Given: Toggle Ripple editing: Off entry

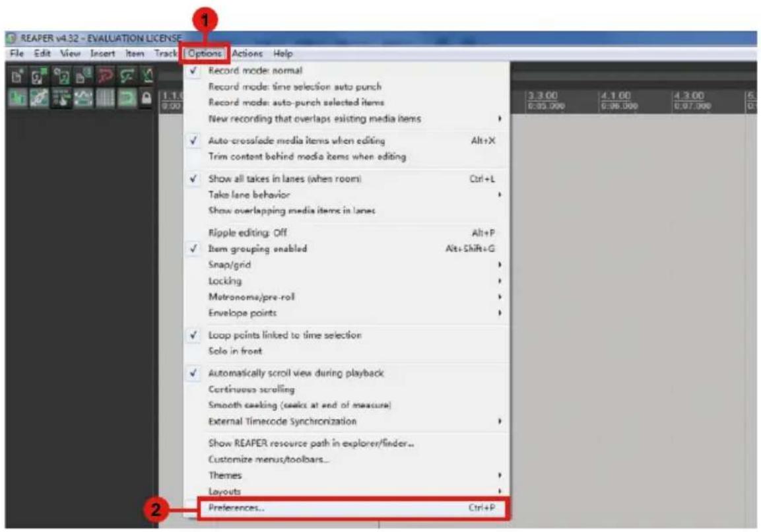Looking at the screenshot, I should pos(347,232).
